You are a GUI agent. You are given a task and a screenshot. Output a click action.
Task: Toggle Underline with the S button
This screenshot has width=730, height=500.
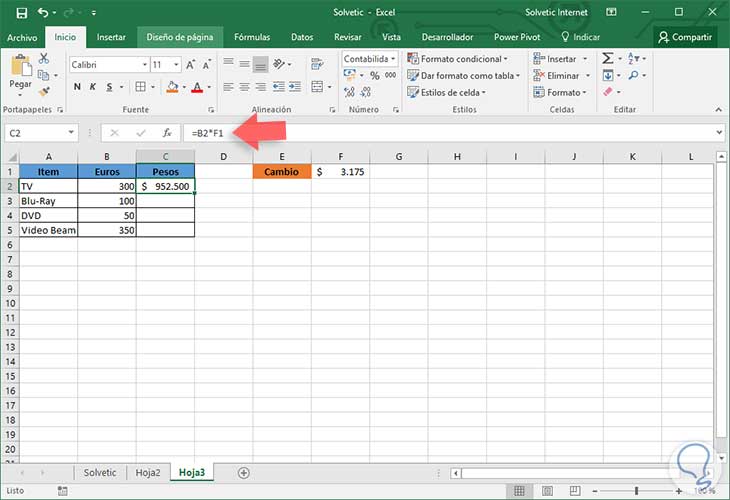(109, 87)
